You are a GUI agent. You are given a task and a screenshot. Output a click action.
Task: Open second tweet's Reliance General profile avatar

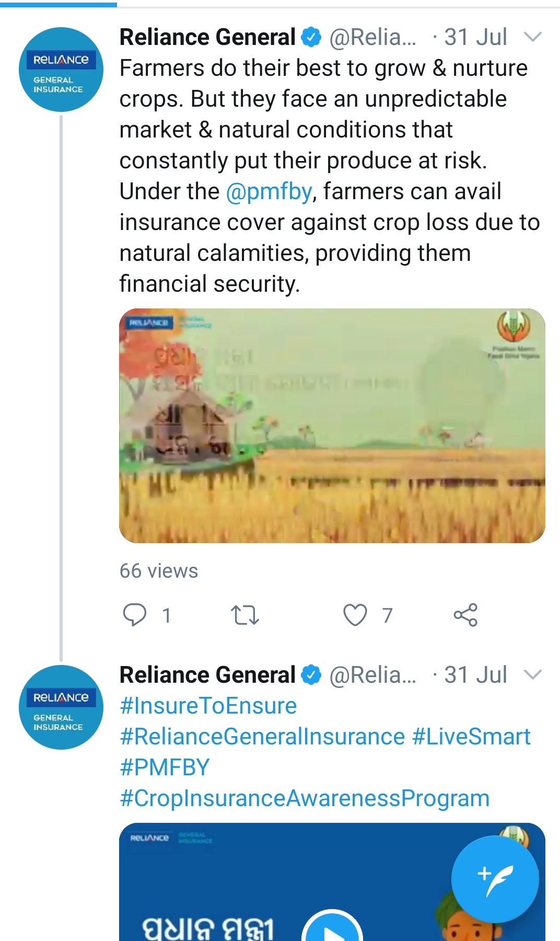click(61, 707)
